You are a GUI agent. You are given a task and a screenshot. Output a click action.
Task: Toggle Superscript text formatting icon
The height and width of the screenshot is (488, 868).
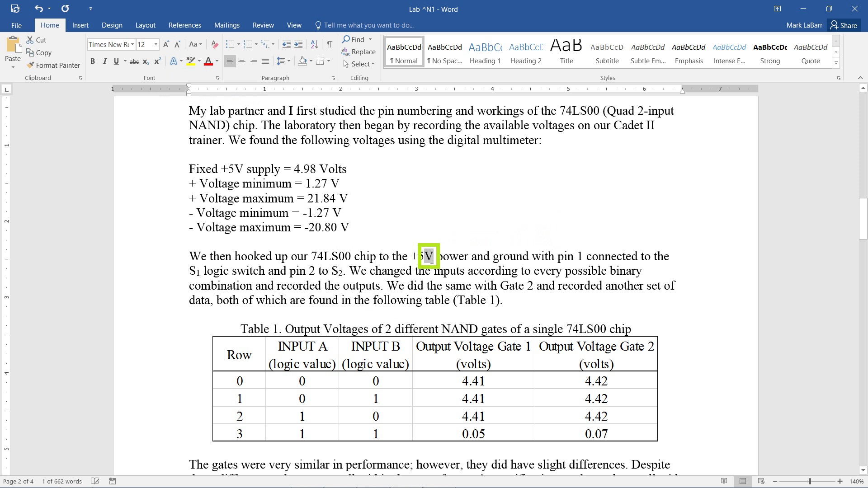(x=157, y=61)
